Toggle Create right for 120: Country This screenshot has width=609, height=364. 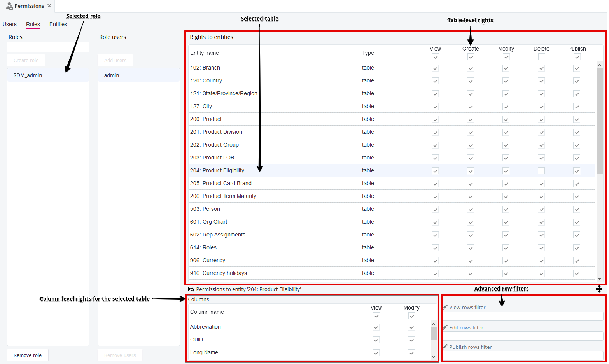click(x=471, y=81)
